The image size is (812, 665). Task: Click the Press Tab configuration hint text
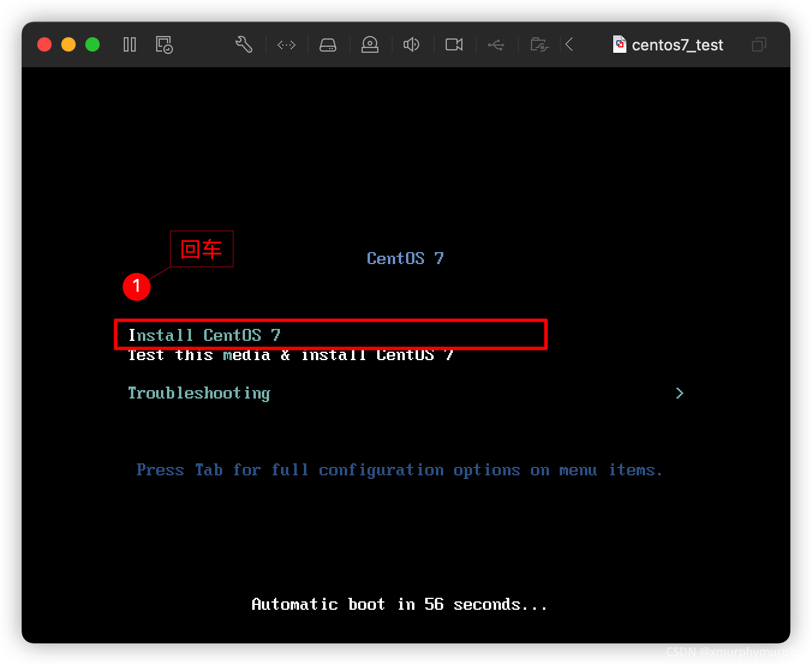point(399,470)
